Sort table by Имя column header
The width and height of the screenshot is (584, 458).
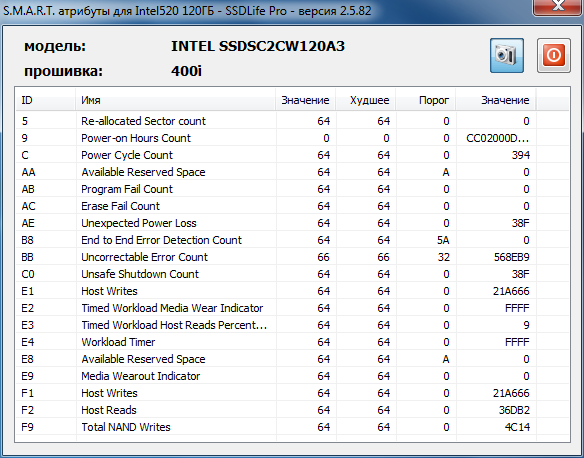[x=175, y=100]
